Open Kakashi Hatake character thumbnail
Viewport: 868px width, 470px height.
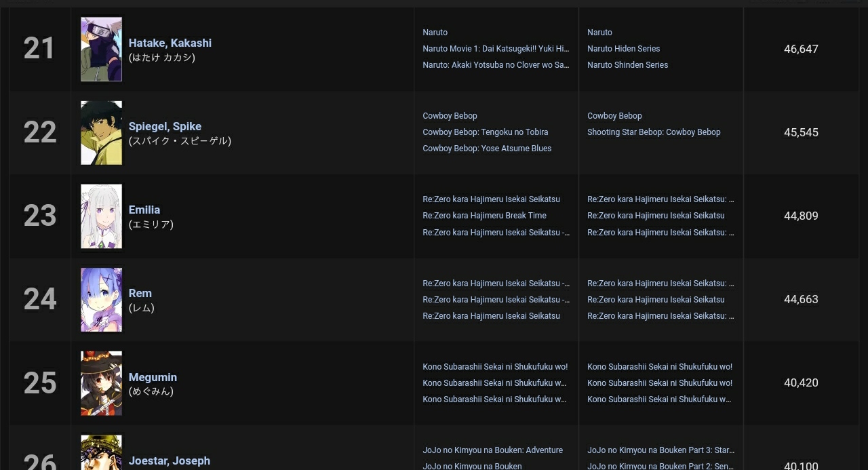(101, 49)
